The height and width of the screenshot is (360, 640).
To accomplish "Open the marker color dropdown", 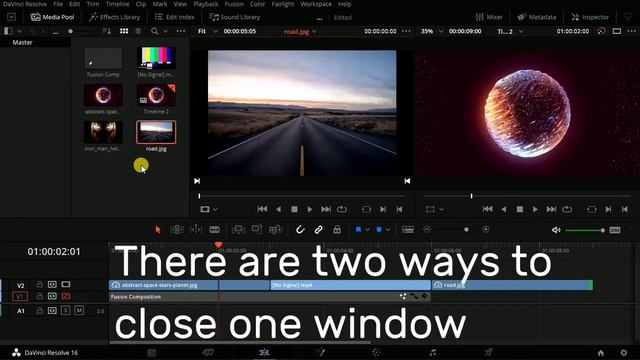I will coord(388,230).
